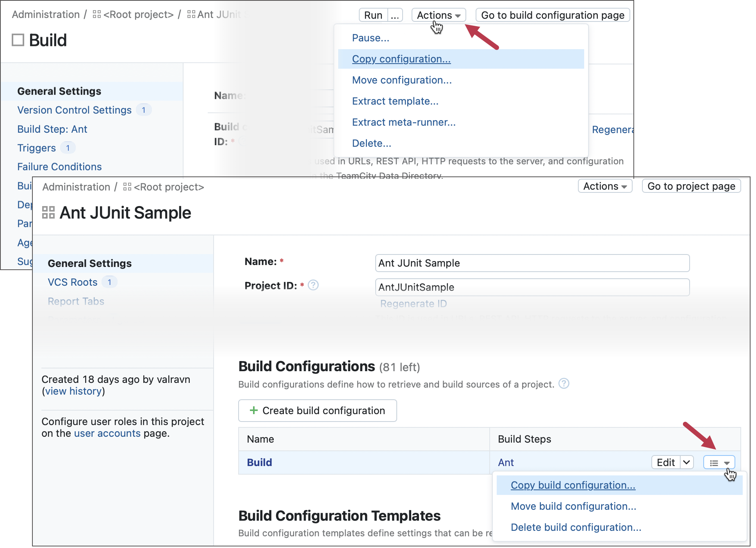
Task: Select Move build configuration from context menu
Action: (572, 506)
